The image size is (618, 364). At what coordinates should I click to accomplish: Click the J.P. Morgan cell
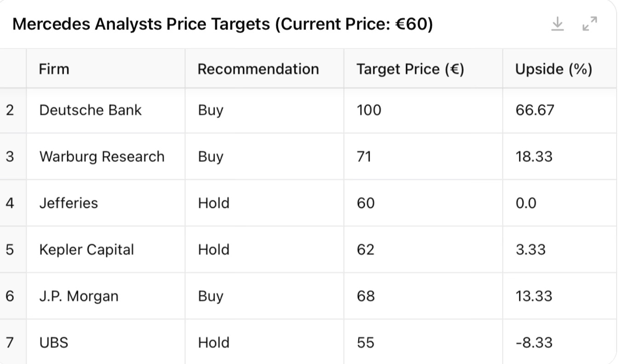point(79,296)
